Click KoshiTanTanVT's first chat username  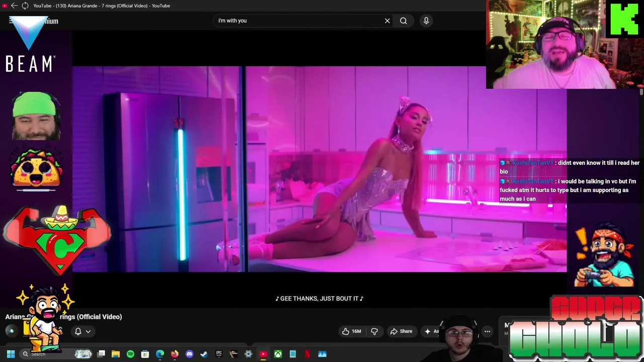(532, 163)
